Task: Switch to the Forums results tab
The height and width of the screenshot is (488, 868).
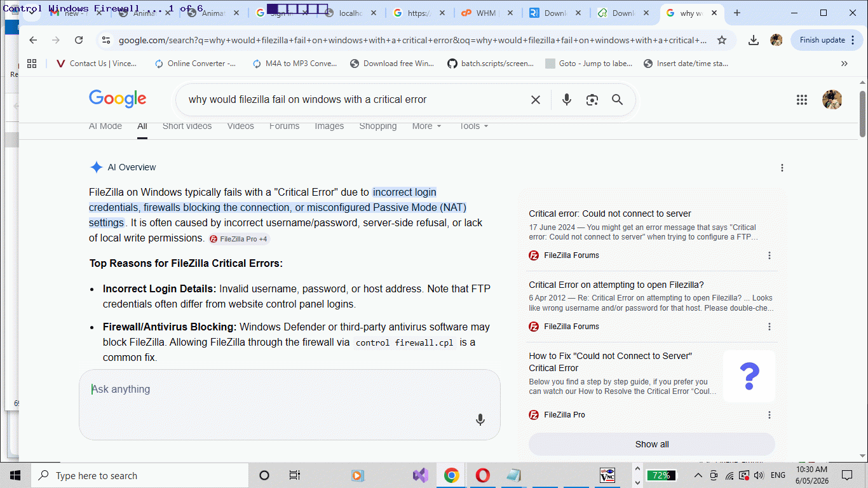Action: (284, 126)
